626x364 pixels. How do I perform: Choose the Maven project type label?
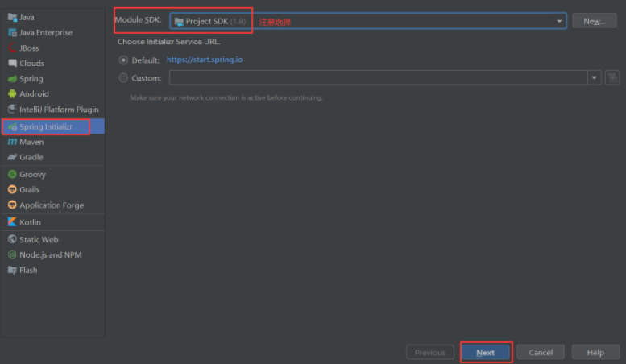(x=31, y=142)
